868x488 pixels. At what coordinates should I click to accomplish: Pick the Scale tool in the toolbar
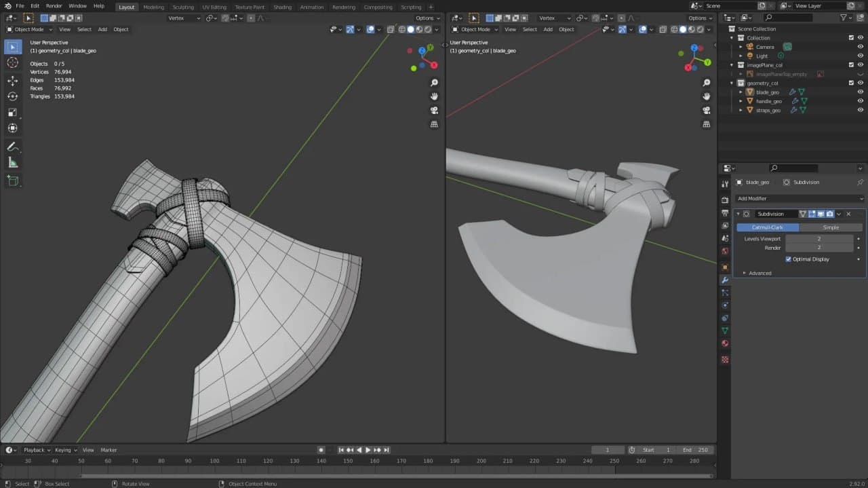point(12,112)
